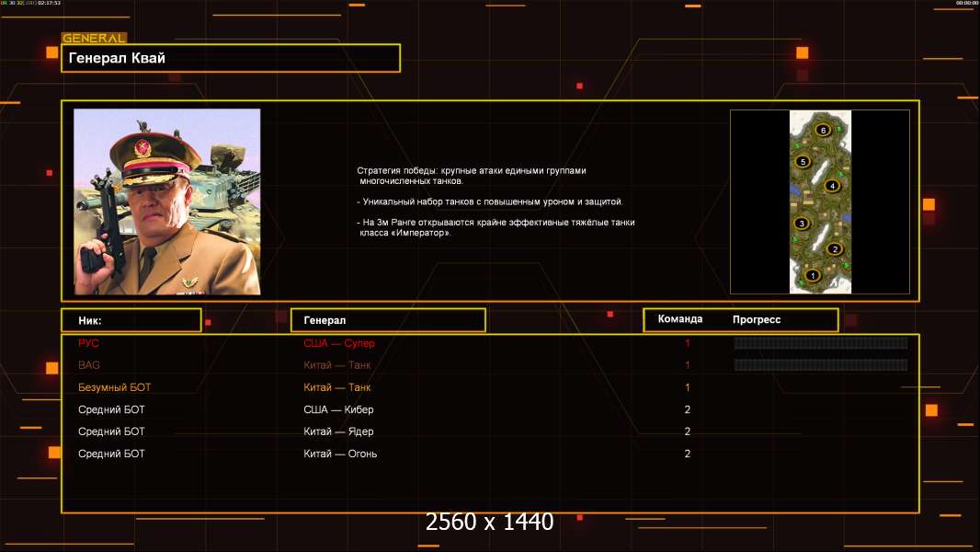The width and height of the screenshot is (980, 552).
Task: Click the GENERAL label tab
Action: (x=94, y=39)
